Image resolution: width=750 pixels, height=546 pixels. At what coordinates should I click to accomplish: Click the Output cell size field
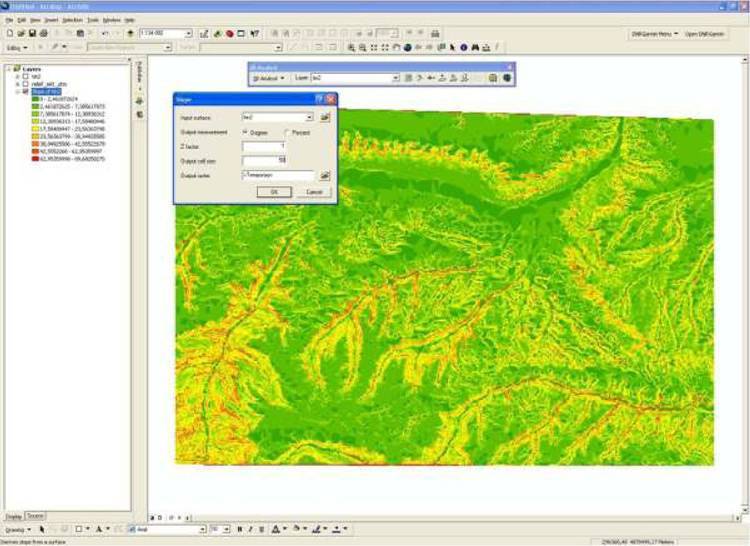264,161
